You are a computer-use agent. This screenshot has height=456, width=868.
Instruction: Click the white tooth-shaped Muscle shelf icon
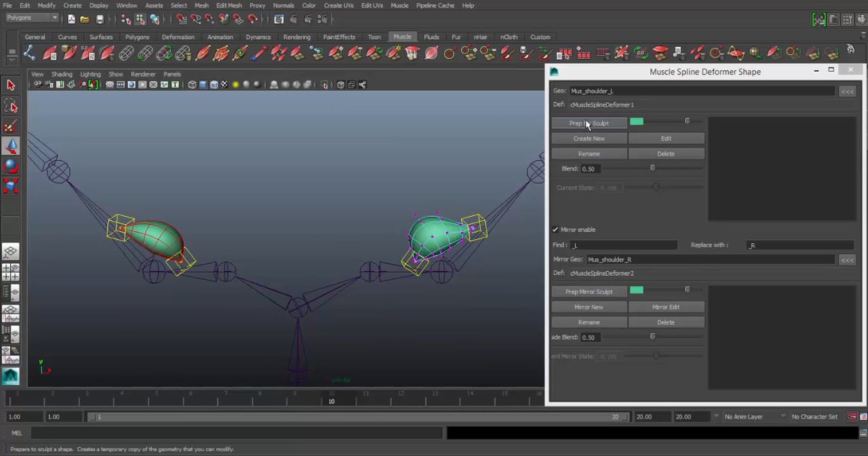(x=412, y=53)
